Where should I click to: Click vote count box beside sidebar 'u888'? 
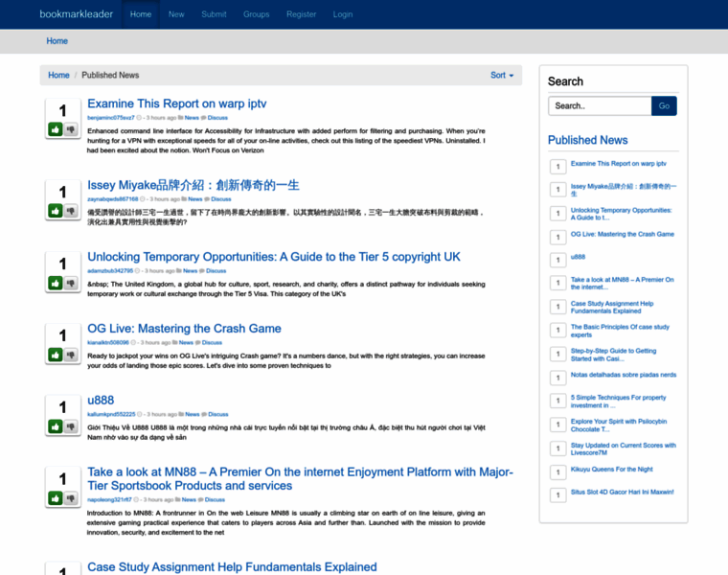click(557, 260)
